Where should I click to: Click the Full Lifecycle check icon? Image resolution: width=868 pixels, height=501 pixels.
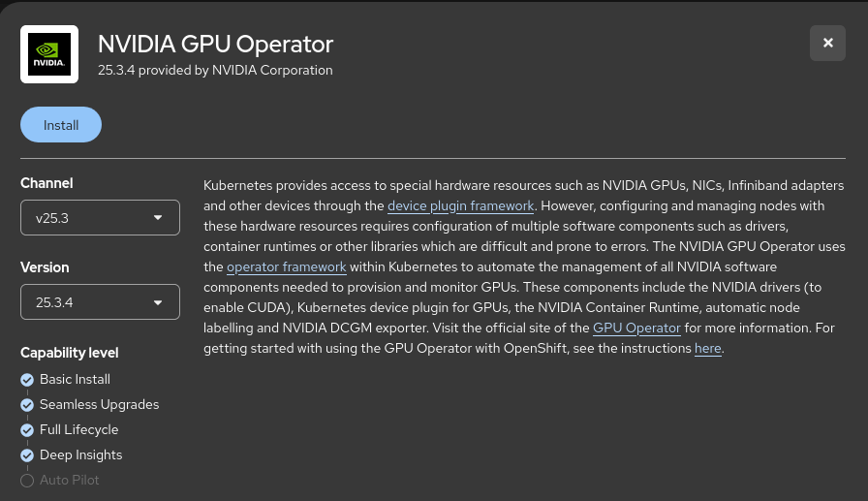tap(27, 430)
